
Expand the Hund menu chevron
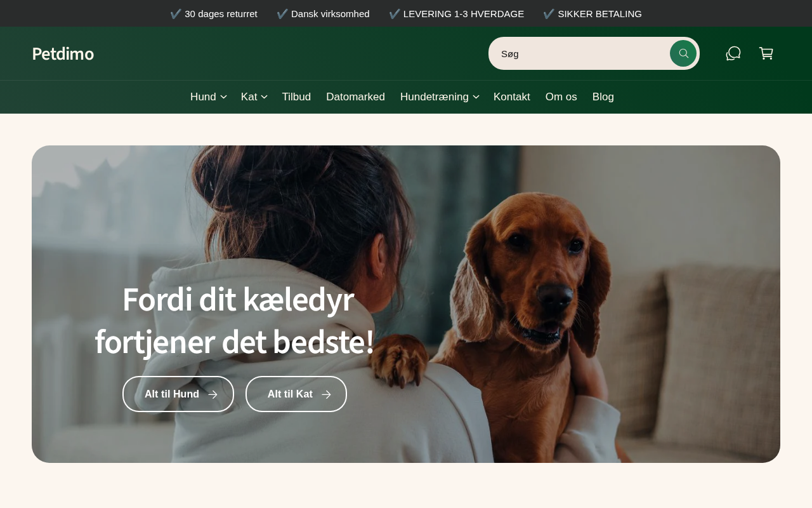point(223,97)
